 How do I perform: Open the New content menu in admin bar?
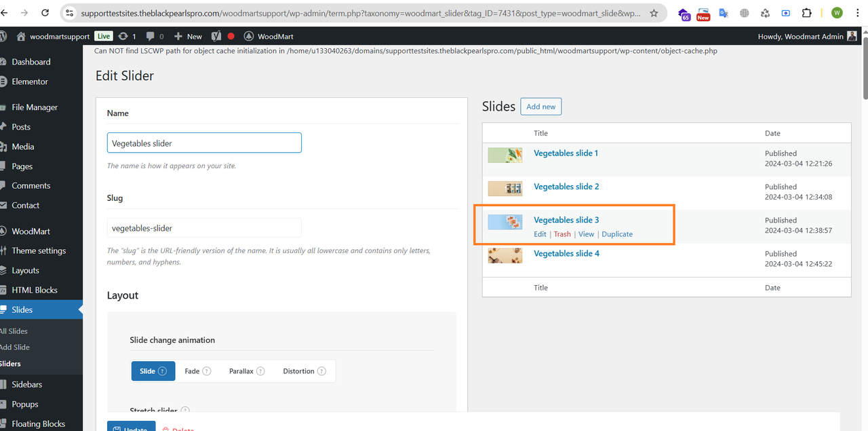point(188,36)
